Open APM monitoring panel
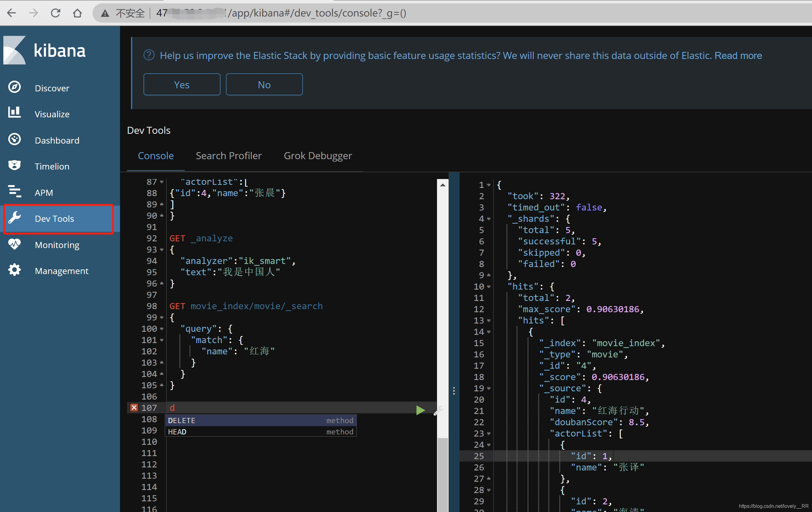This screenshot has height=512, width=812. 44,192
